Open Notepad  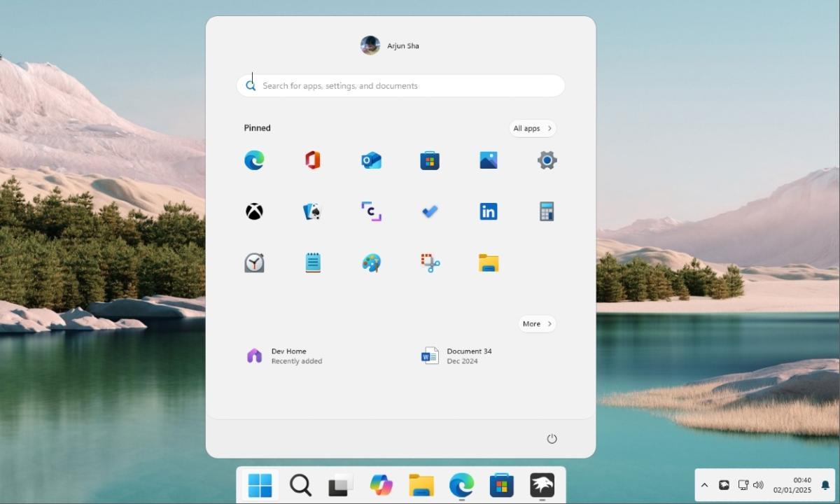pyautogui.click(x=313, y=262)
